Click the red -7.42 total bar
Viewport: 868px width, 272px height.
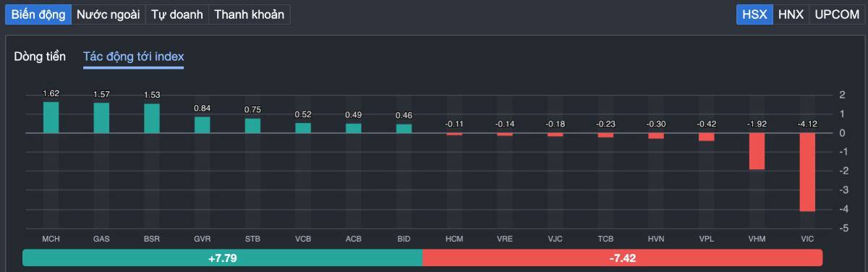point(623,258)
